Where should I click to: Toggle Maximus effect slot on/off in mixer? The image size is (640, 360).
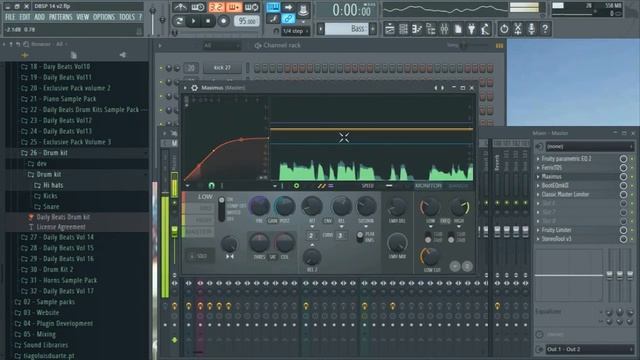pos(623,177)
